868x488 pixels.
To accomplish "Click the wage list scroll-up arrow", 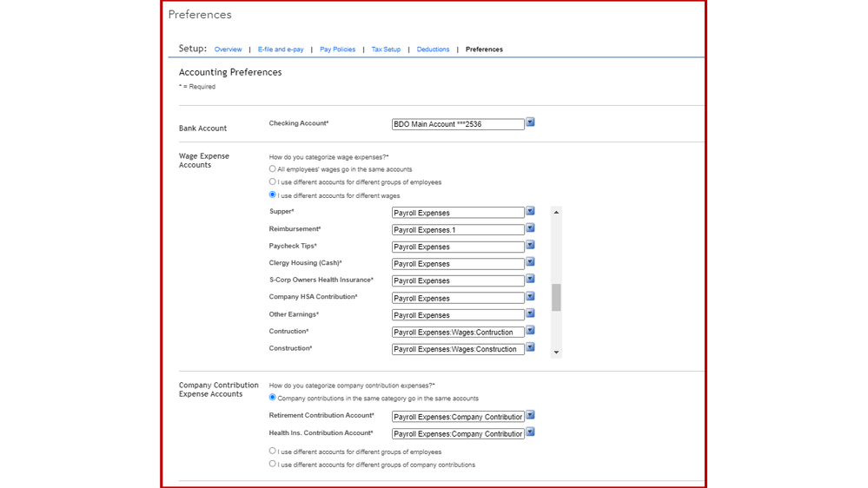I will pyautogui.click(x=556, y=213).
